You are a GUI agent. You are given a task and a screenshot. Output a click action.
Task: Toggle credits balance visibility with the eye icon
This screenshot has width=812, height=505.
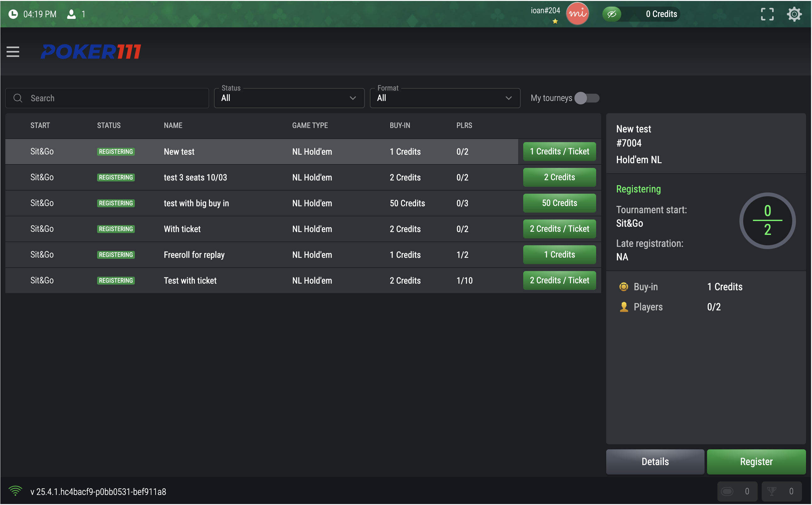[612, 14]
